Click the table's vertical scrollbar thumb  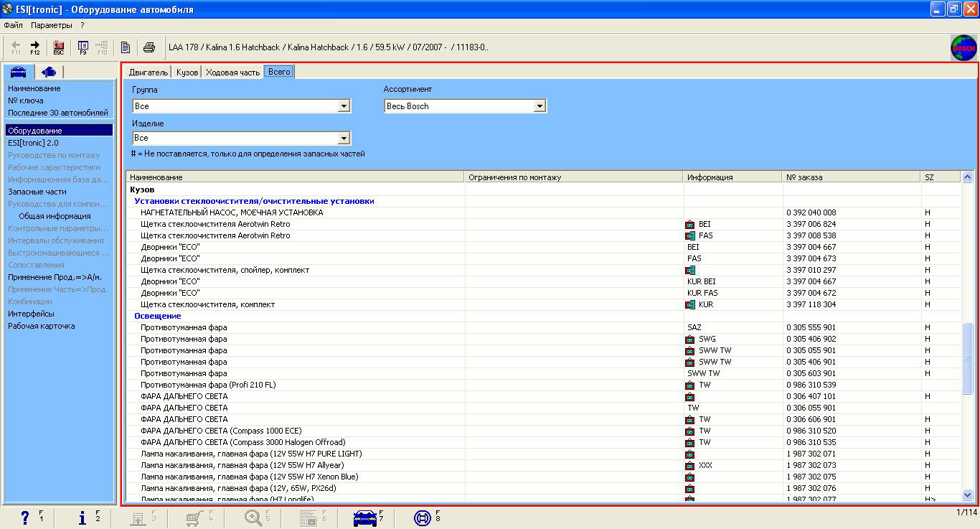(x=967, y=359)
